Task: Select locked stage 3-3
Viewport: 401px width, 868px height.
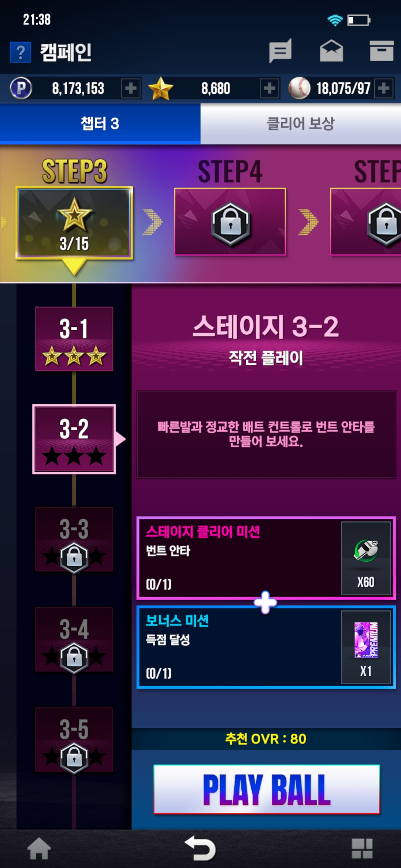Action: (74, 539)
